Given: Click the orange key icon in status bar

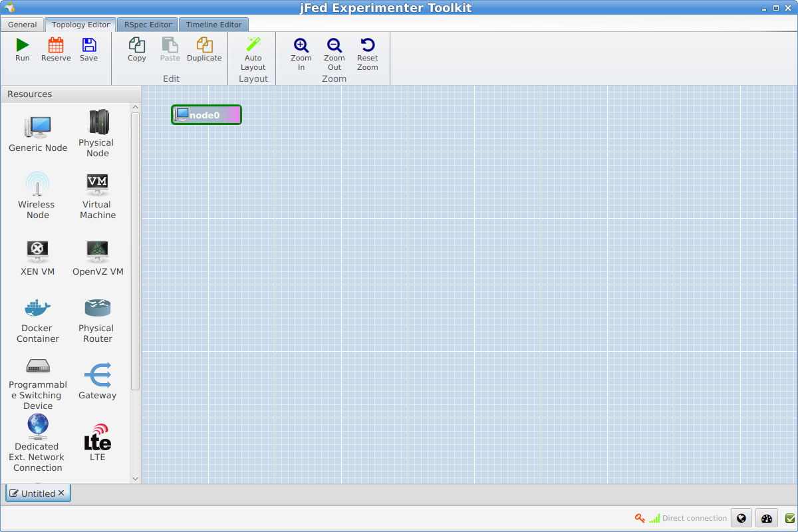Looking at the screenshot, I should 640,518.
